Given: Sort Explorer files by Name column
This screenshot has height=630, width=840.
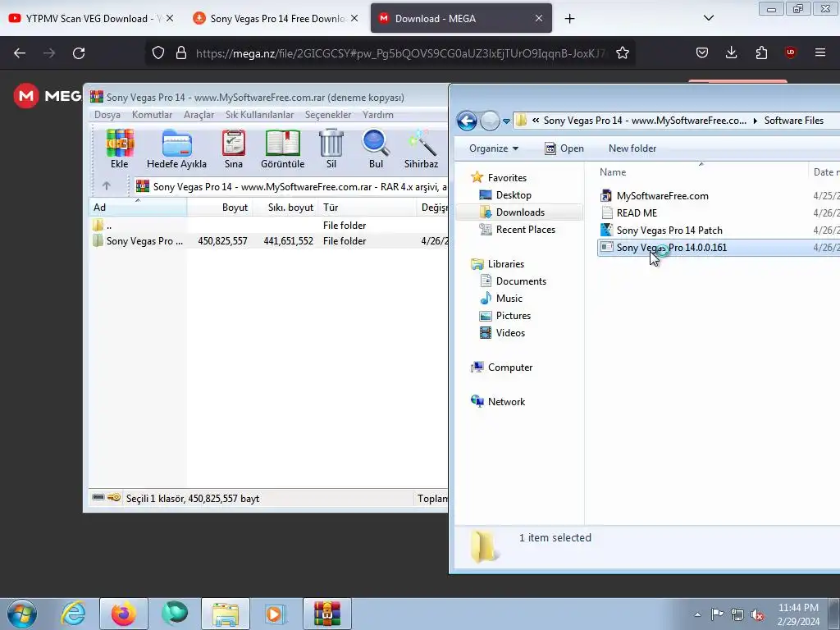Looking at the screenshot, I should click(612, 172).
